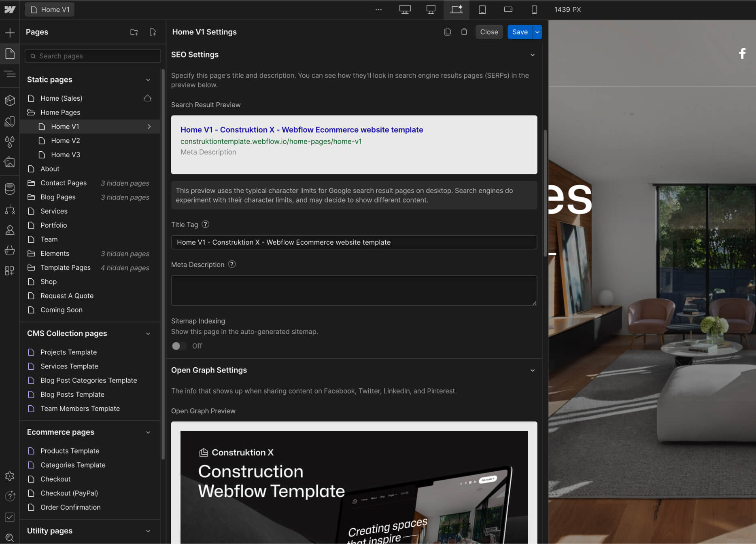Open the Assets panel
756x544 pixels.
coord(10,162)
